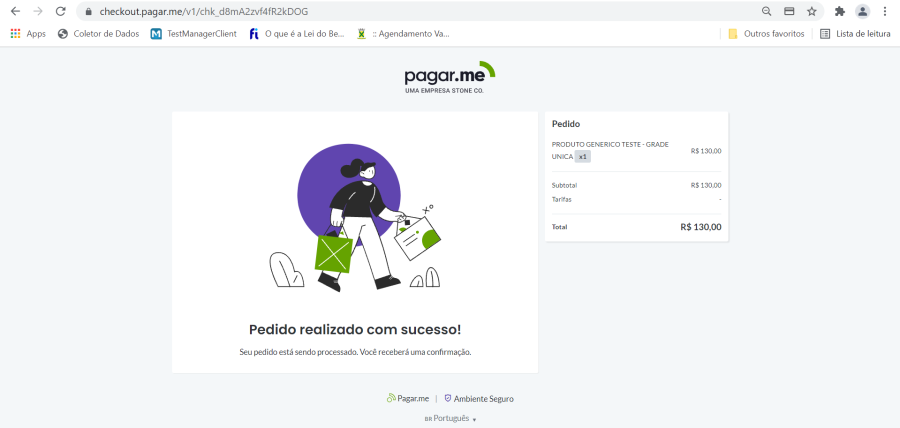
Task: Click the browser back arrow
Action: click(x=15, y=11)
